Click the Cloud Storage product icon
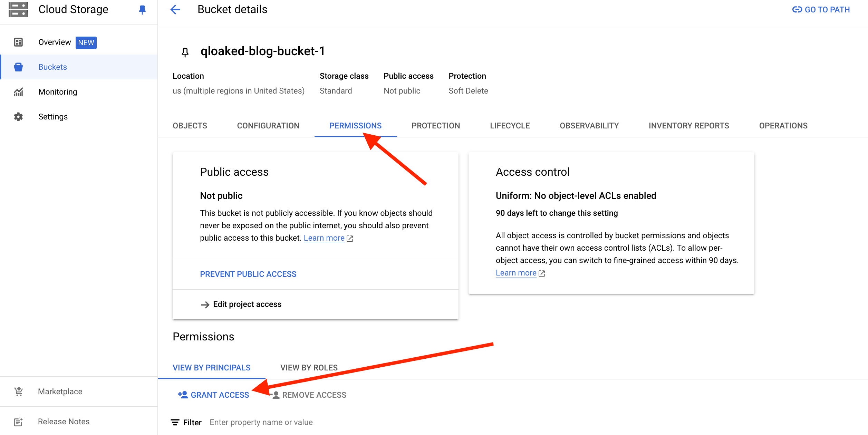Viewport: 868px width, 435px height. pyautogui.click(x=18, y=9)
